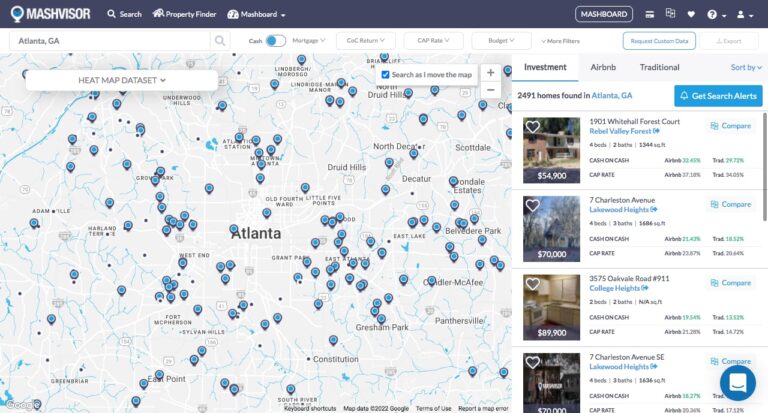Open the help question mark menu
The width and height of the screenshot is (768, 413).
point(714,15)
